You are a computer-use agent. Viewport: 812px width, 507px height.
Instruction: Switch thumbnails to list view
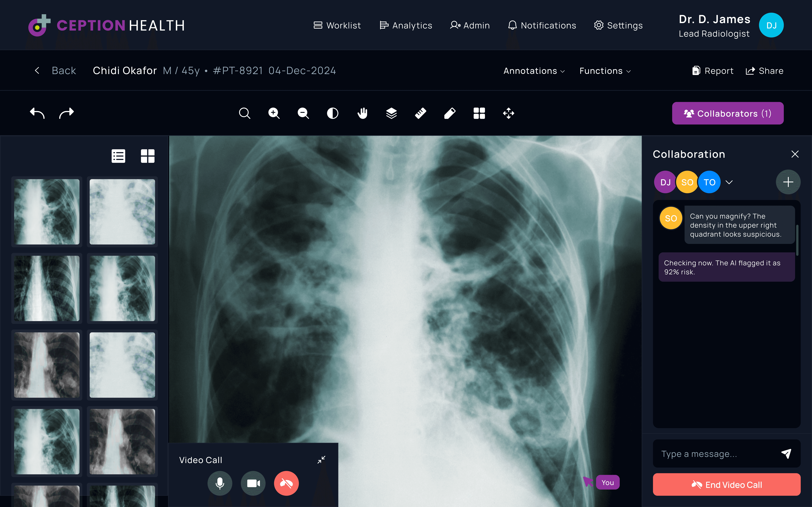(x=118, y=156)
